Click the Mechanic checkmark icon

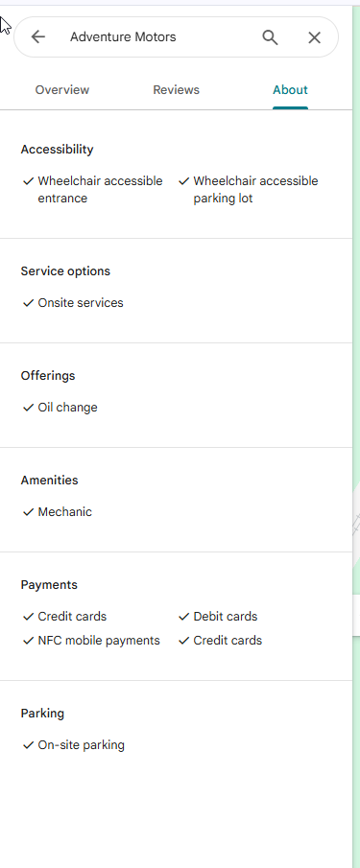(28, 512)
